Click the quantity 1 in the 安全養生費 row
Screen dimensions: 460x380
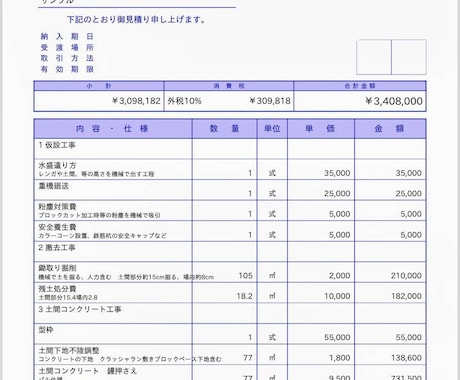coord(250,235)
